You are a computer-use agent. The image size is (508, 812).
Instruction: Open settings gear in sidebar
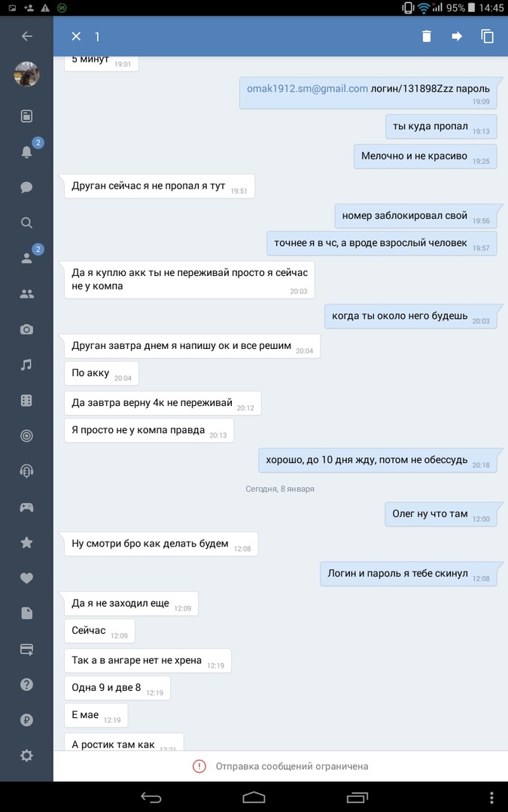26,756
